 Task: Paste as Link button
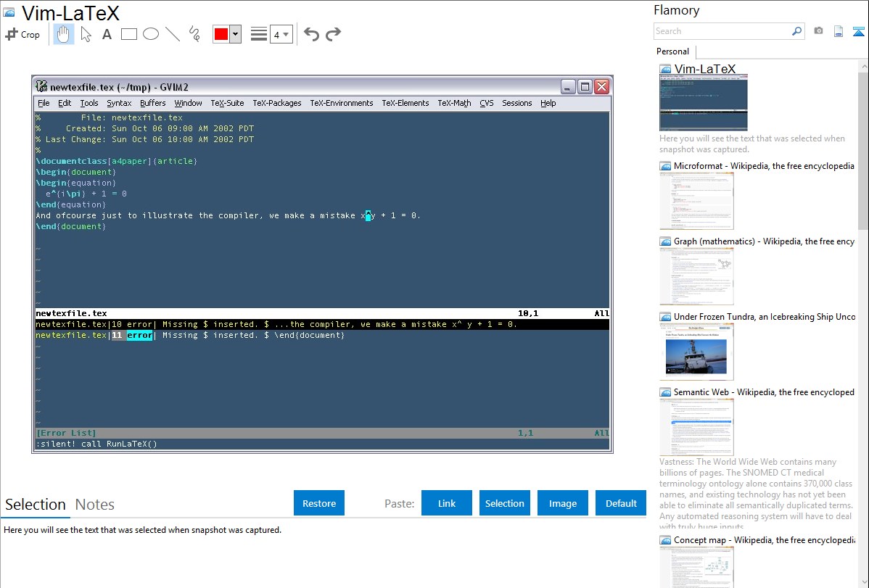click(447, 503)
